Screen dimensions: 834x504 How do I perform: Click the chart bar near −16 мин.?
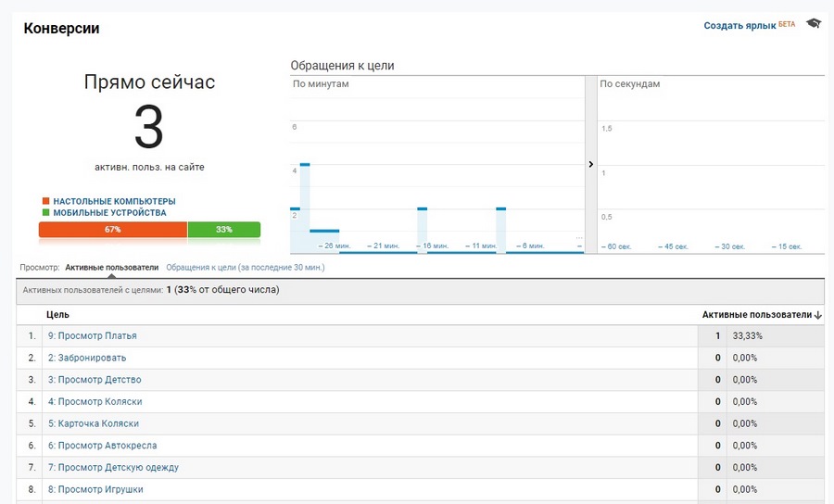[423, 230]
